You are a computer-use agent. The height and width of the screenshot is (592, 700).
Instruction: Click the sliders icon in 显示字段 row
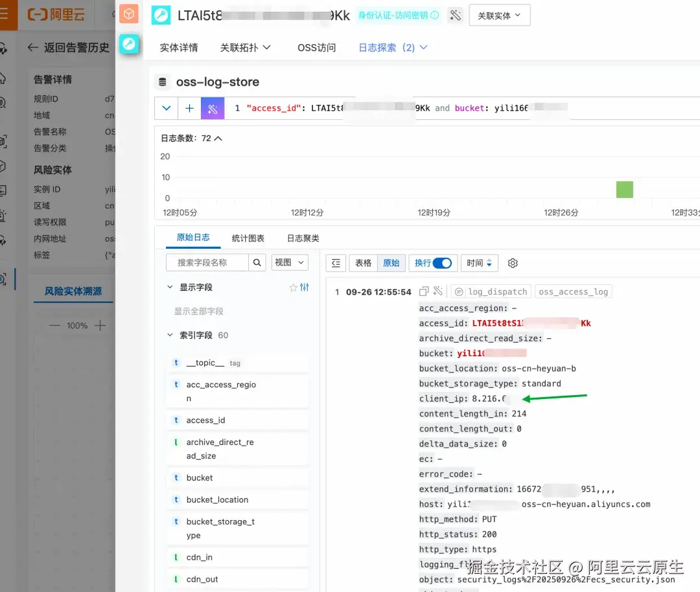click(x=305, y=288)
